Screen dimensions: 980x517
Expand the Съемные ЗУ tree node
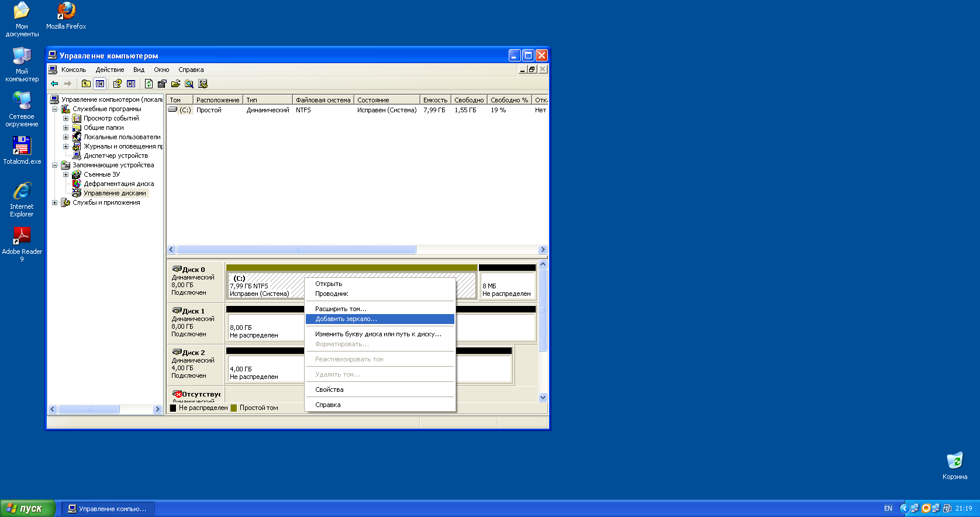point(65,174)
